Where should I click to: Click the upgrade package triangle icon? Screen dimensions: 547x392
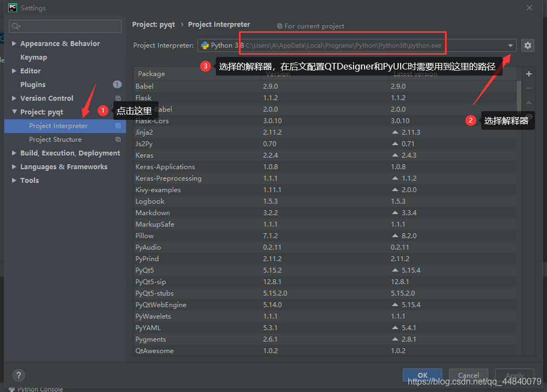click(x=529, y=103)
